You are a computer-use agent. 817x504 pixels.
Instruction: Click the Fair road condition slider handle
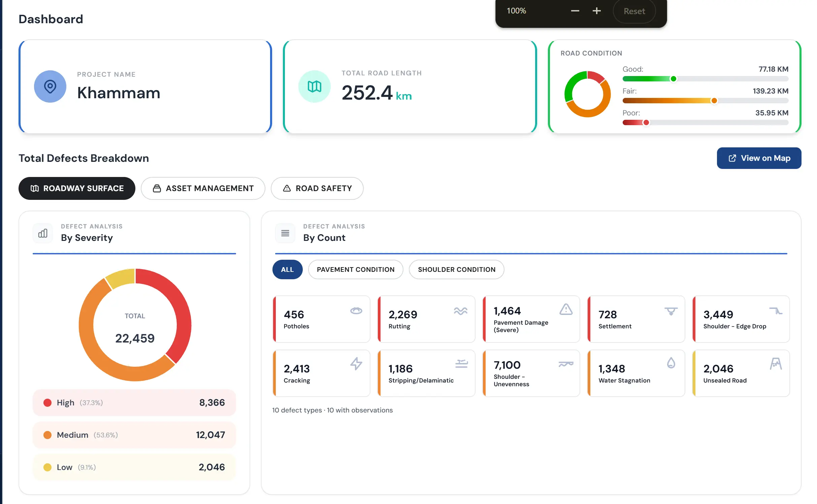tap(714, 101)
